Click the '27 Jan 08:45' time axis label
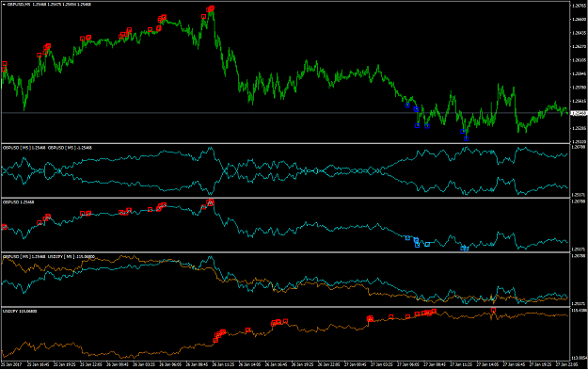The height and width of the screenshot is (370, 588). (435, 364)
